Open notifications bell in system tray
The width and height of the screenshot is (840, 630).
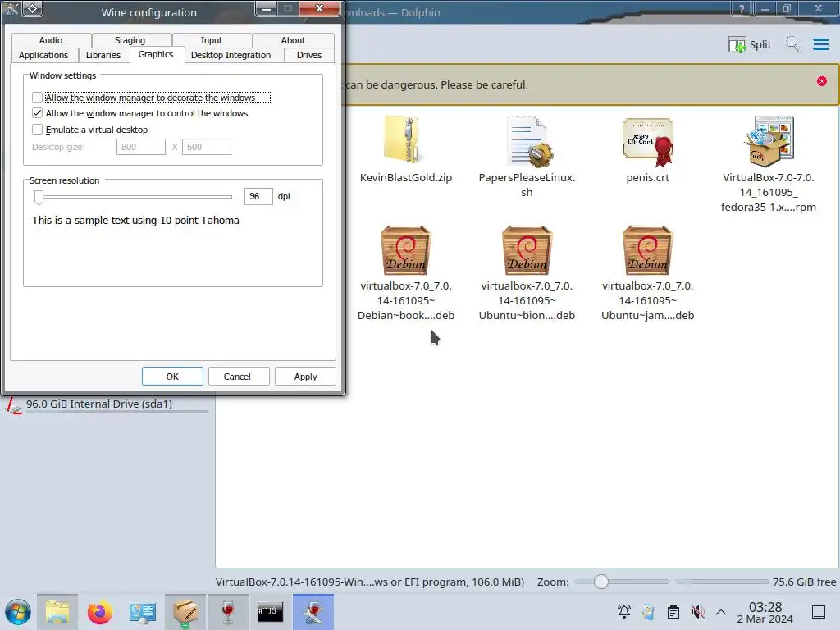click(x=624, y=612)
